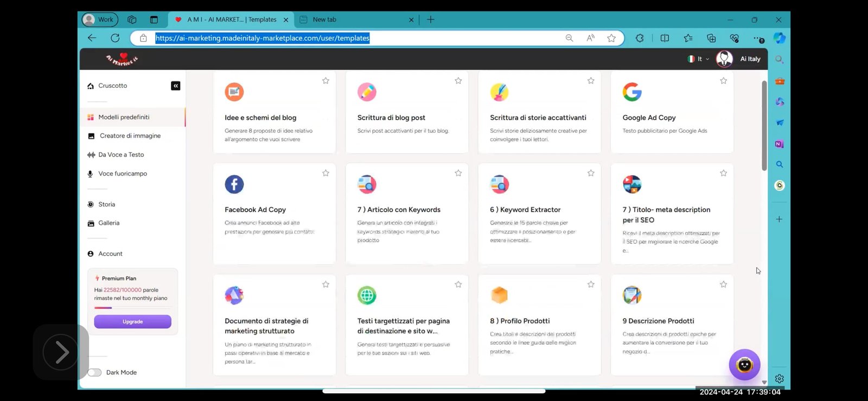
Task: Click the page vertical scrollbar
Action: click(764, 126)
